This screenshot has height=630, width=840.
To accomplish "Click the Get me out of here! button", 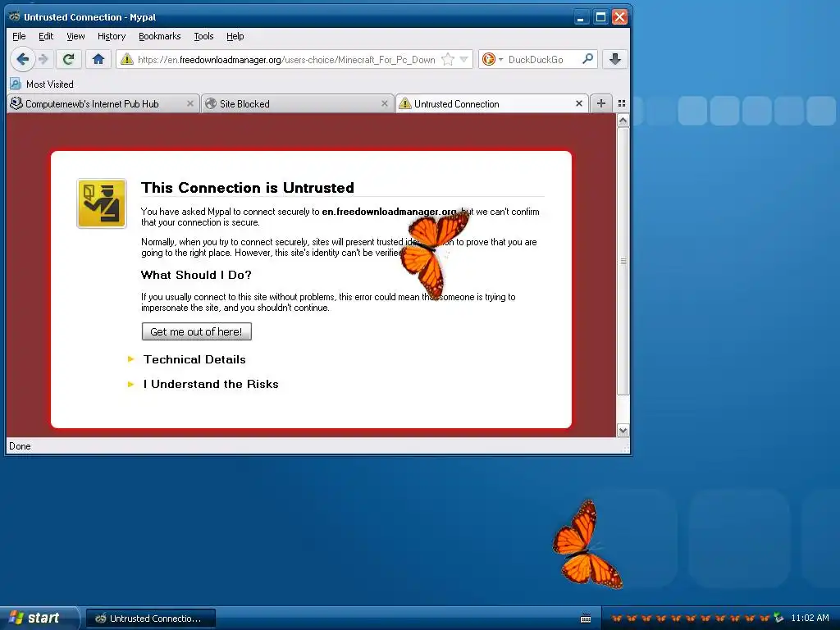I will coord(197,331).
